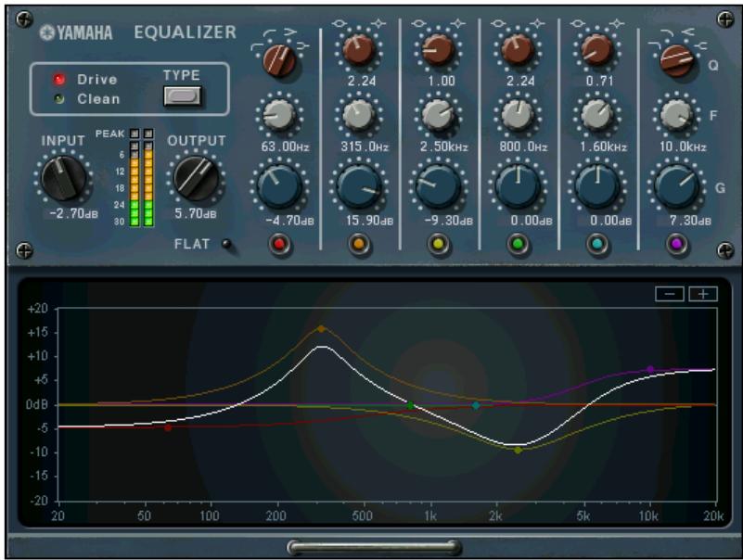Click the cyan band 5 node on graph
This screenshot has height=560, width=743.
pyautogui.click(x=476, y=405)
